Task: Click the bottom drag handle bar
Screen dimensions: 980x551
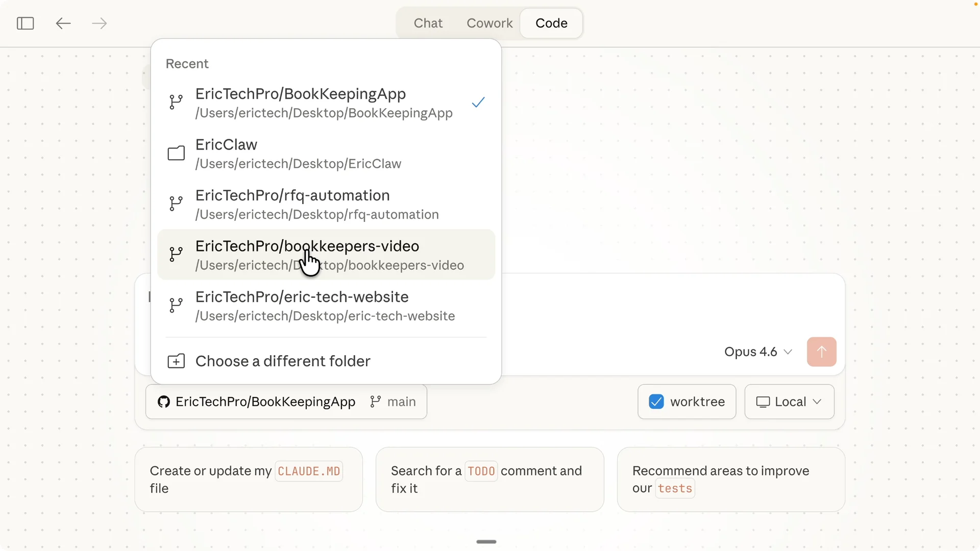Action: [x=486, y=542]
